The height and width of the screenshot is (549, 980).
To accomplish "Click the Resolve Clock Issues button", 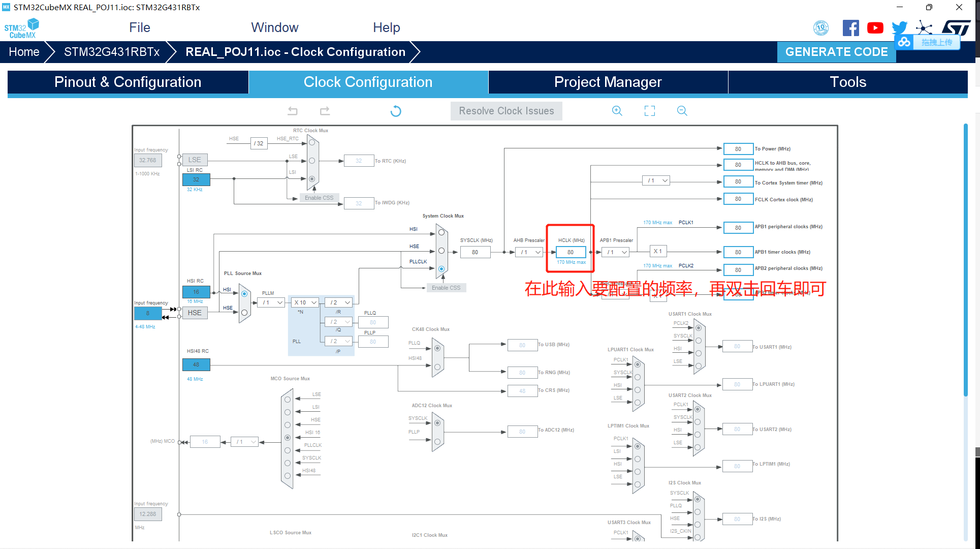I will [506, 111].
